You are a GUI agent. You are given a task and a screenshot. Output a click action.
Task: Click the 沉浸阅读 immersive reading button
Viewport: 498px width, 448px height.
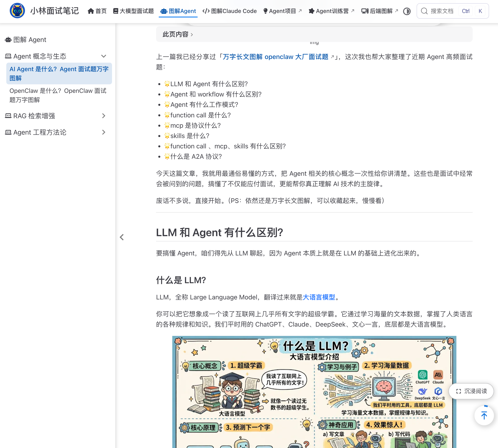click(x=471, y=391)
